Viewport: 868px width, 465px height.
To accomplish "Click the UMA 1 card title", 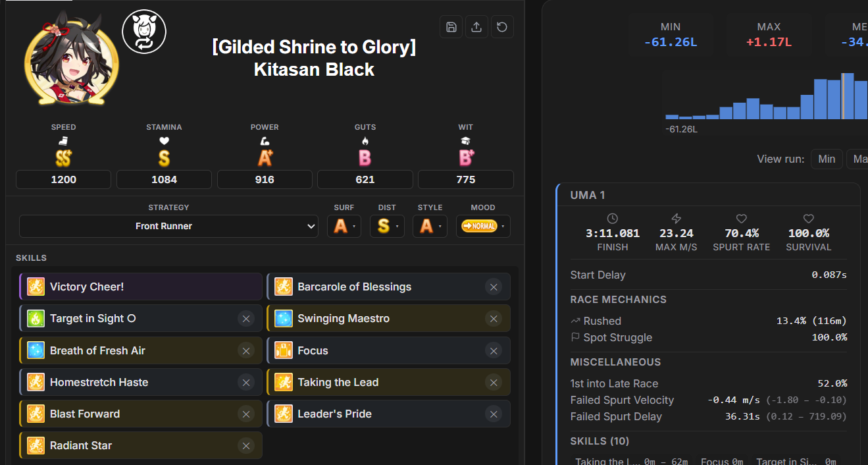I will (588, 195).
